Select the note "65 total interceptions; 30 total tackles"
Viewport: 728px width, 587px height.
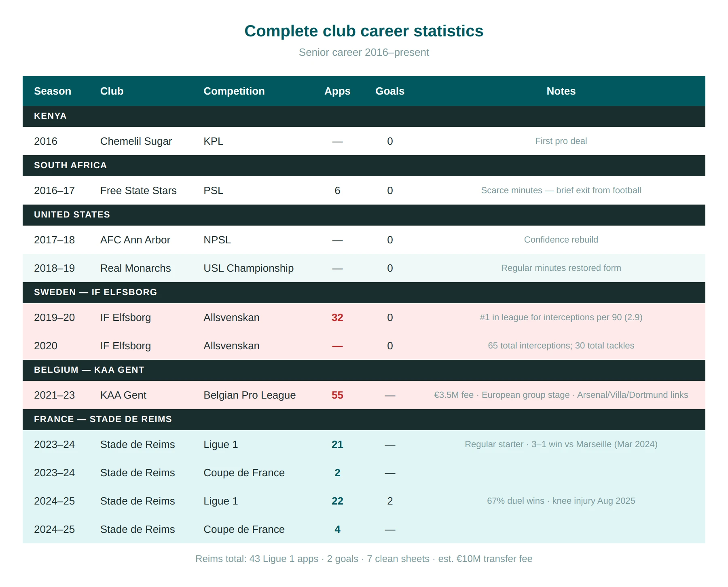(561, 346)
